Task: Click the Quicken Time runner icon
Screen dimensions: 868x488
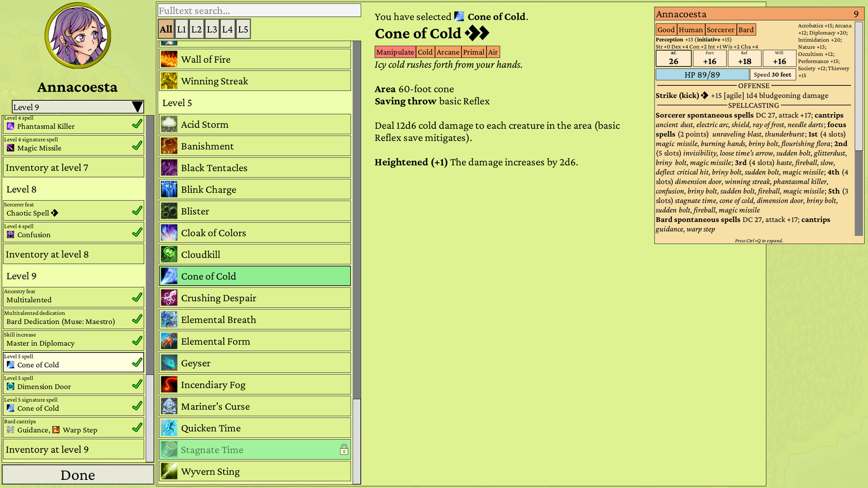Action: click(x=169, y=427)
